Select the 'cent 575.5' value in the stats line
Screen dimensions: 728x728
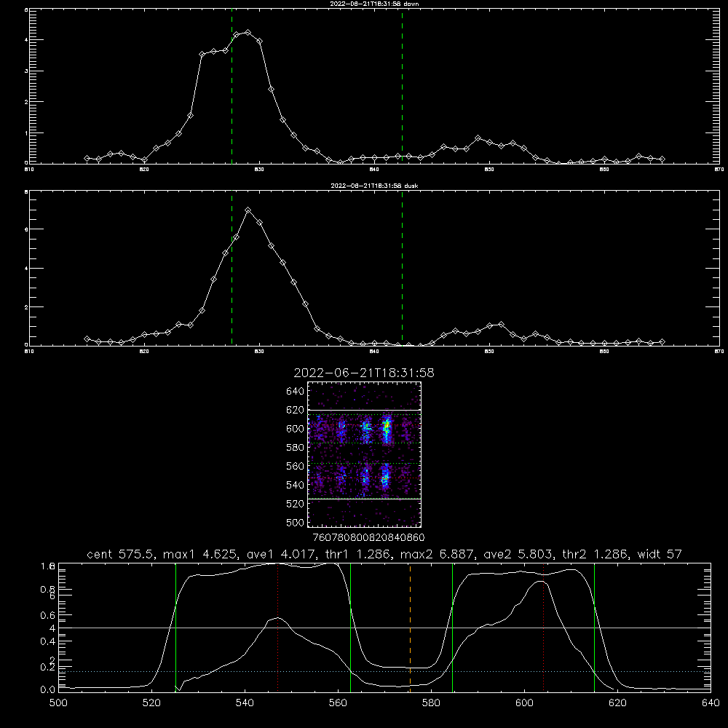pyautogui.click(x=122, y=554)
